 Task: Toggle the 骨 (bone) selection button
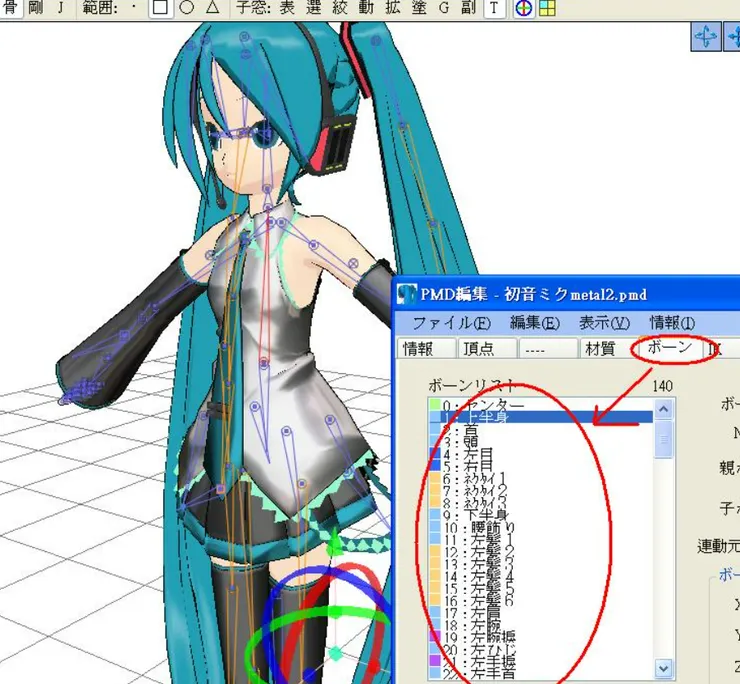tap(10, 8)
